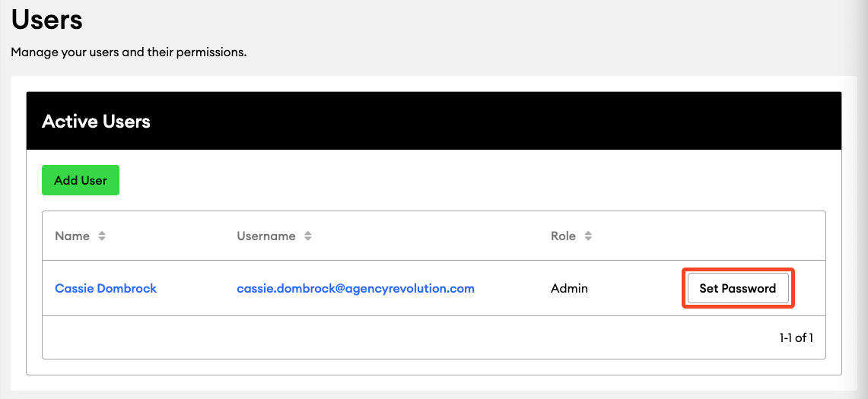This screenshot has height=399, width=868.
Task: Click the Admin role cell
Action: [569, 288]
